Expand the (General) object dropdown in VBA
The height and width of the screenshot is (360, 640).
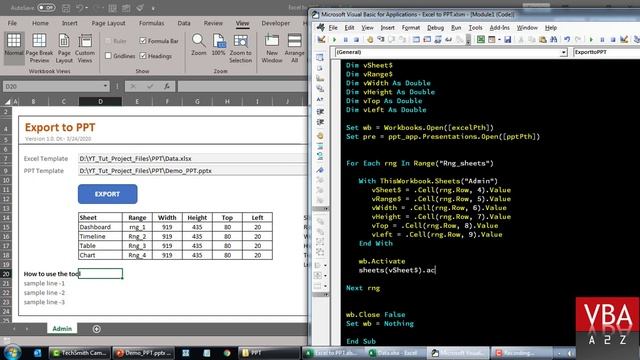(563, 52)
